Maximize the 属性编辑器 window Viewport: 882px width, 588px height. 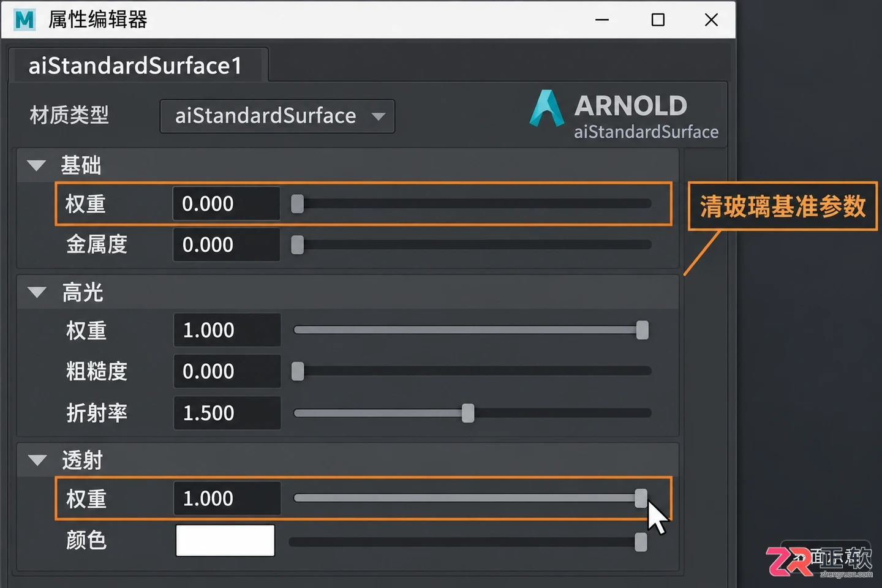point(658,20)
